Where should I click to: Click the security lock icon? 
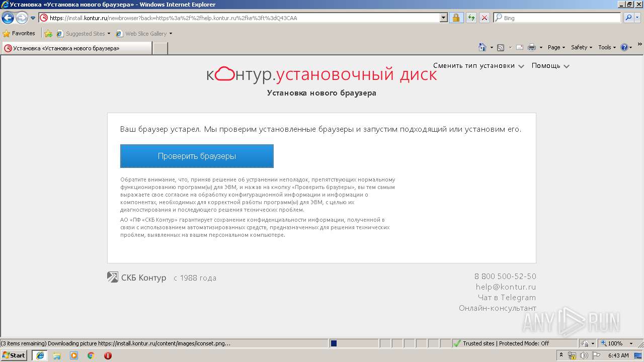click(x=456, y=18)
